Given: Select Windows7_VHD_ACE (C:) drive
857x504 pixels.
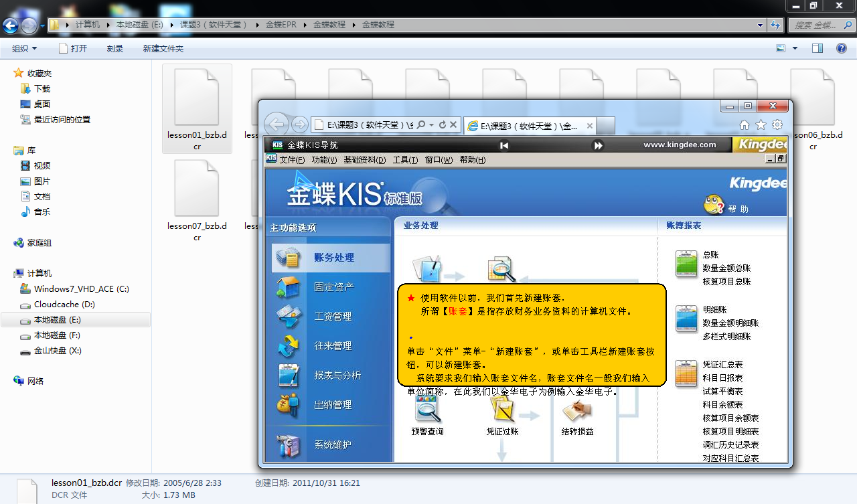Looking at the screenshot, I should (74, 289).
